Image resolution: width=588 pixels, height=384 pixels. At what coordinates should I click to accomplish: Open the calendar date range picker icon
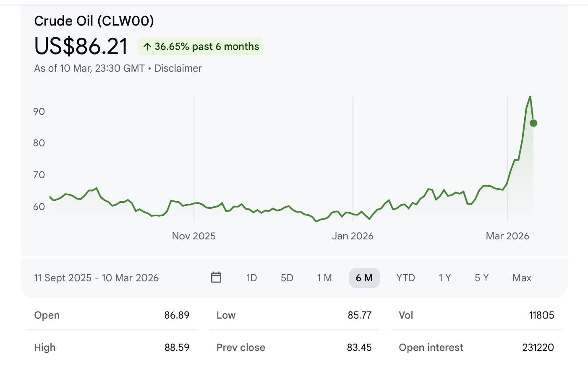click(x=216, y=278)
